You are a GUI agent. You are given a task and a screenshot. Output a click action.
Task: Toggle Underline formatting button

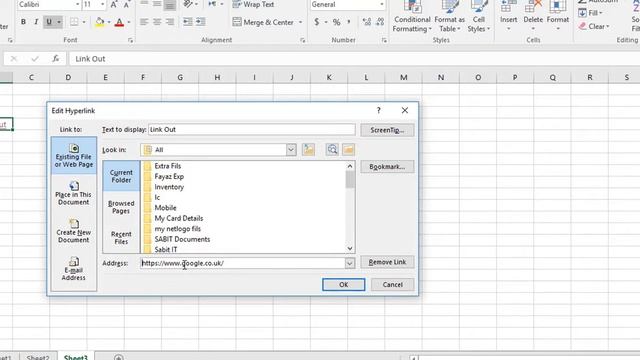(49, 22)
